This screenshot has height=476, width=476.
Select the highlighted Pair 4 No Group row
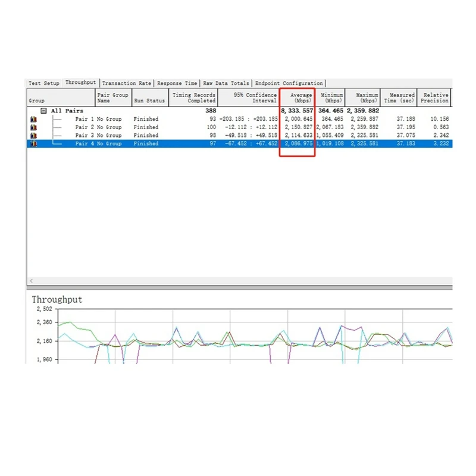click(x=240, y=143)
